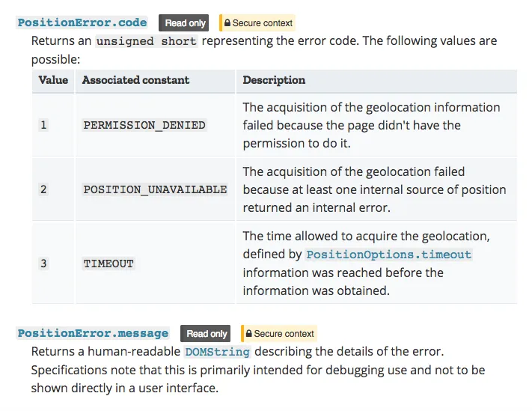Click the lock icon beside PositionError.code
Image resolution: width=532 pixels, height=411 pixels.
click(227, 23)
